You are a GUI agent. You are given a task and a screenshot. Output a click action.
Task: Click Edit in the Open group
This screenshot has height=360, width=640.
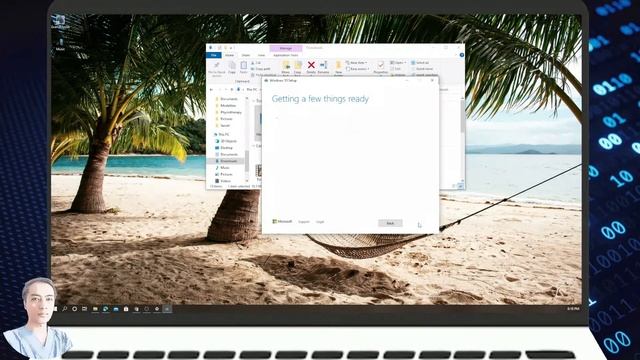tap(396, 69)
